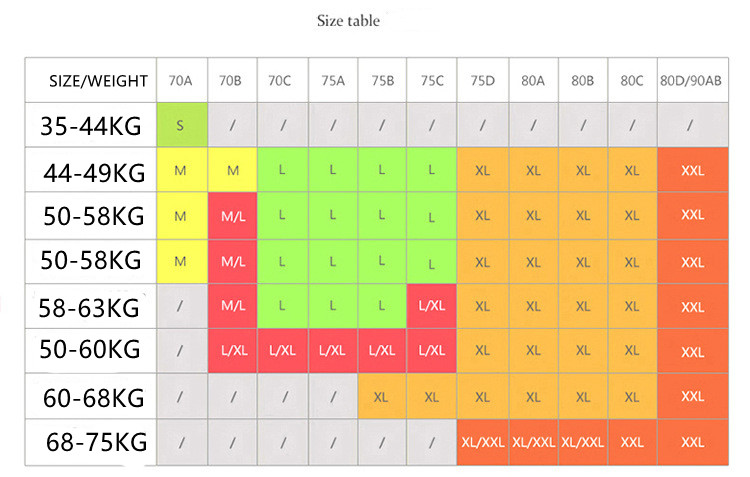Click XL/XXL cell under the 75D column
The height and width of the screenshot is (477, 750).
(482, 441)
